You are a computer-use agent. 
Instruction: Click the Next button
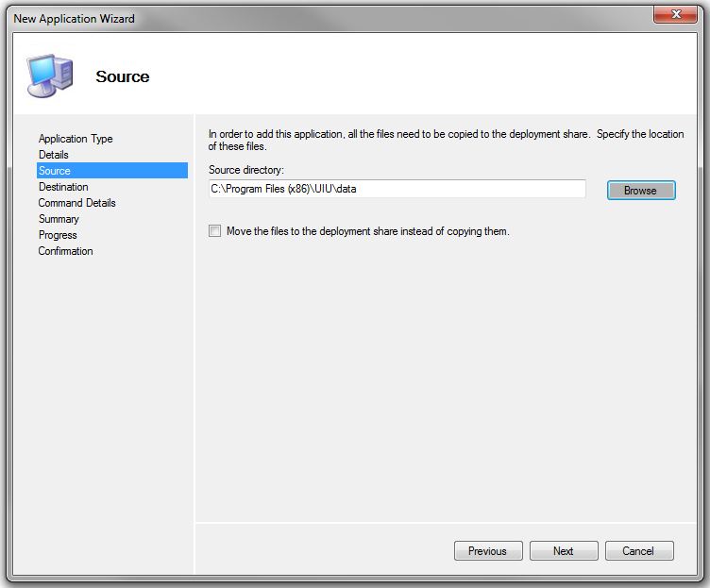[564, 551]
